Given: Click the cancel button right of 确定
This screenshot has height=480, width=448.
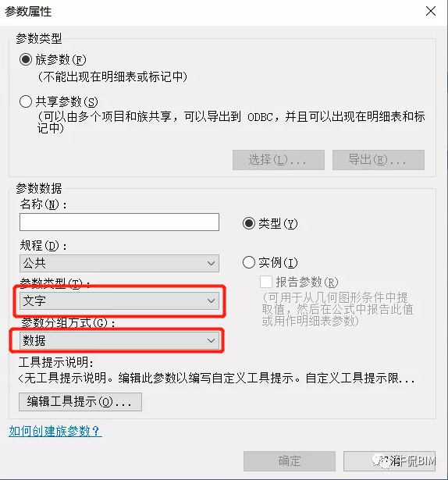Looking at the screenshot, I should 389,461.
